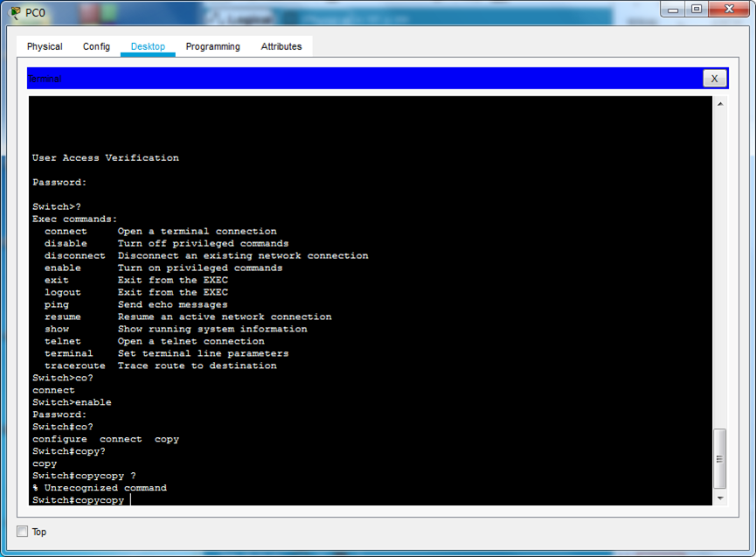Viewport: 756px width, 557px height.
Task: Click the 'resume' command entry
Action: pyautogui.click(x=63, y=317)
